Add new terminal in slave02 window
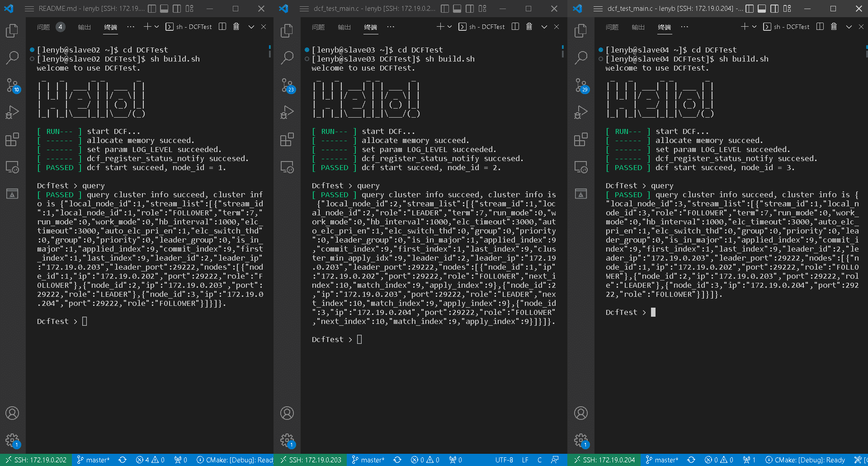Screen dimensions: 868x466 tap(147, 27)
